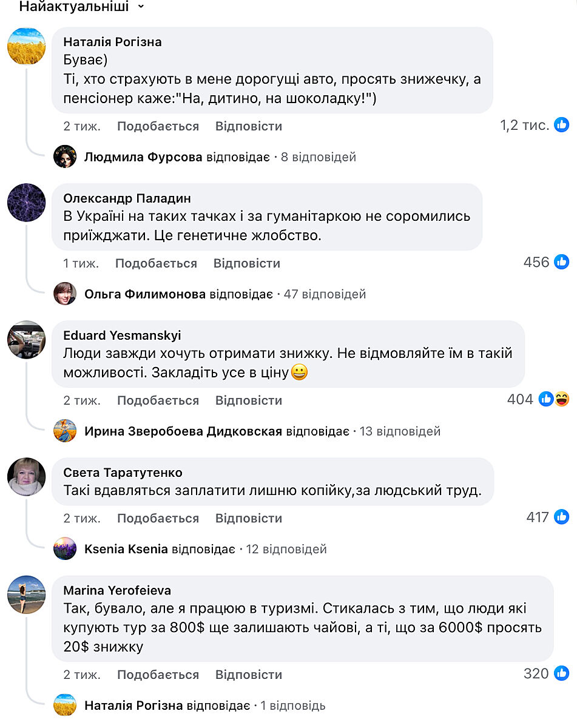Click Відповісти under Marina Yerofeieva's comment

pos(249,675)
